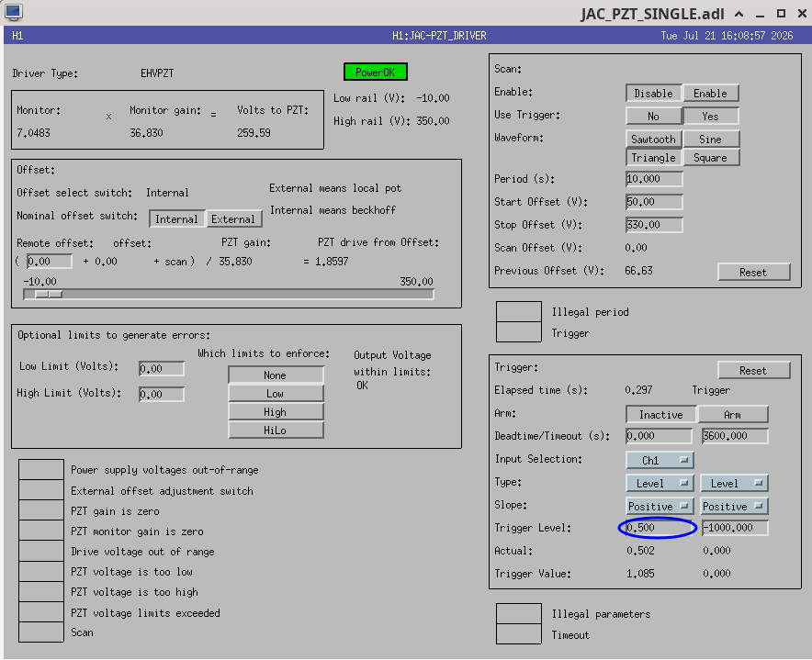812x660 pixels.
Task: Edit the Start Offset (V) field
Action: (x=654, y=202)
